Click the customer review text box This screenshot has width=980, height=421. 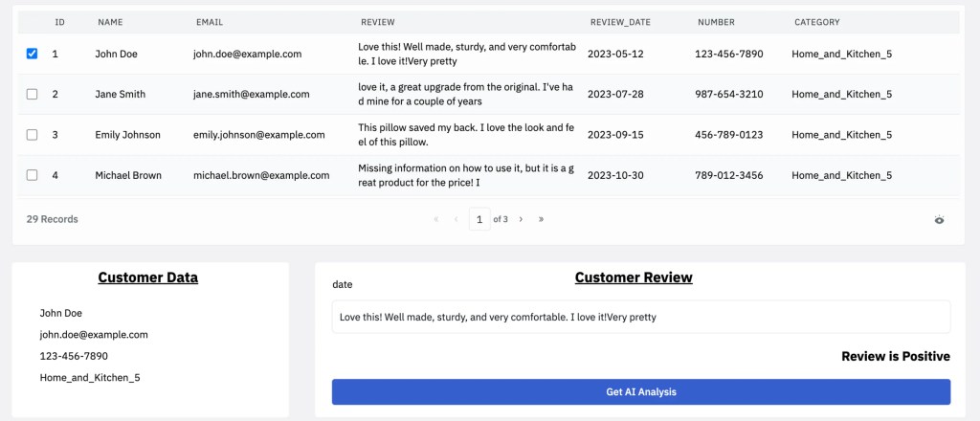[x=640, y=317]
